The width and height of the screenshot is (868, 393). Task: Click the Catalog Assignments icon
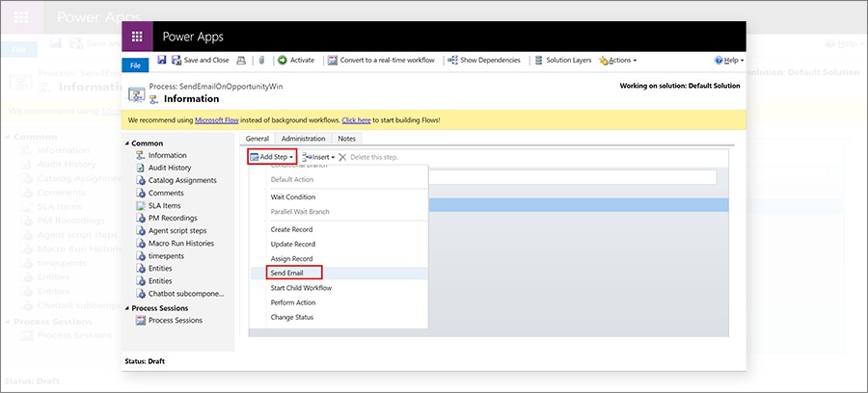pyautogui.click(x=140, y=180)
